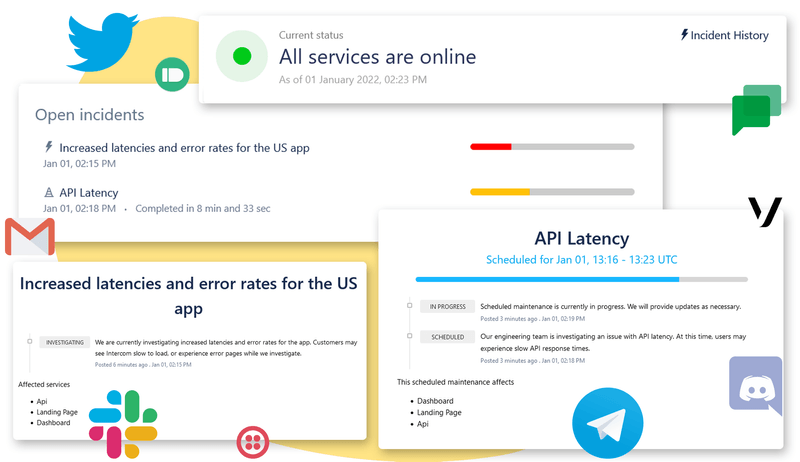This screenshot has width=800, height=462.
Task: Click 'Posted 6 minutes ago' timestamp
Action: [143, 365]
